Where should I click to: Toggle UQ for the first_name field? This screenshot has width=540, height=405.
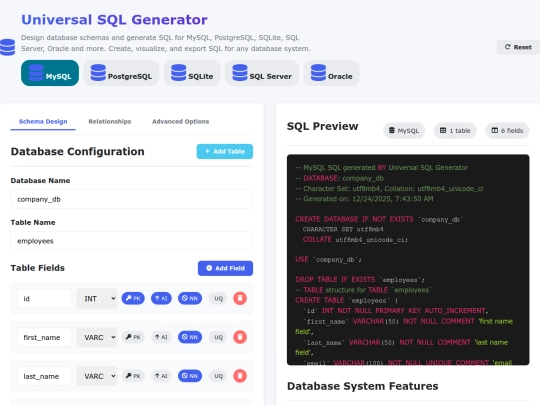tap(218, 337)
